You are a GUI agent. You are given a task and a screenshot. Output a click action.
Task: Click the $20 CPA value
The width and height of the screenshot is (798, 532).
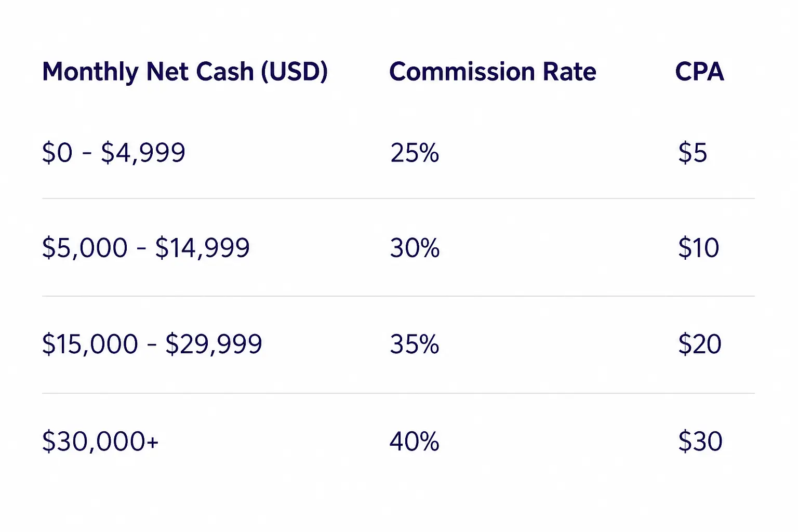click(x=700, y=344)
